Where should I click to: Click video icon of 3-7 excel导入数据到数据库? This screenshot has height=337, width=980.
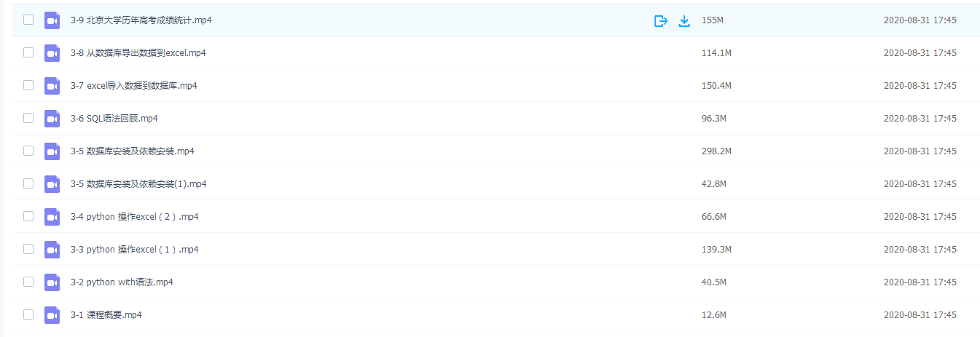click(52, 86)
